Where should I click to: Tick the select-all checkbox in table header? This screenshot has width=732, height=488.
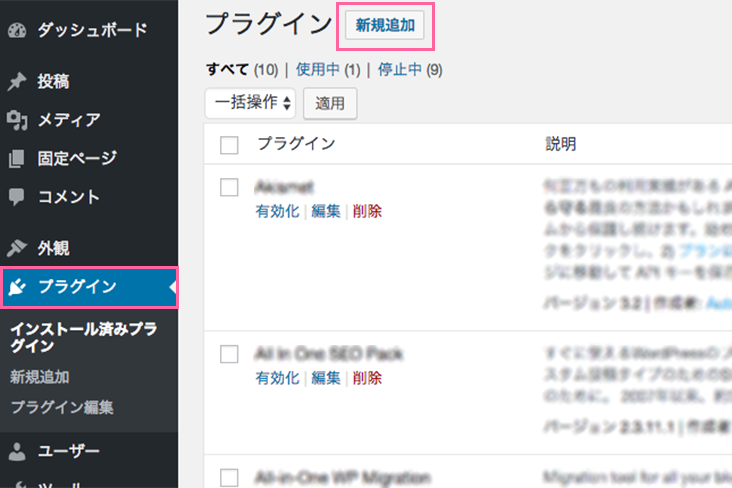point(229,145)
